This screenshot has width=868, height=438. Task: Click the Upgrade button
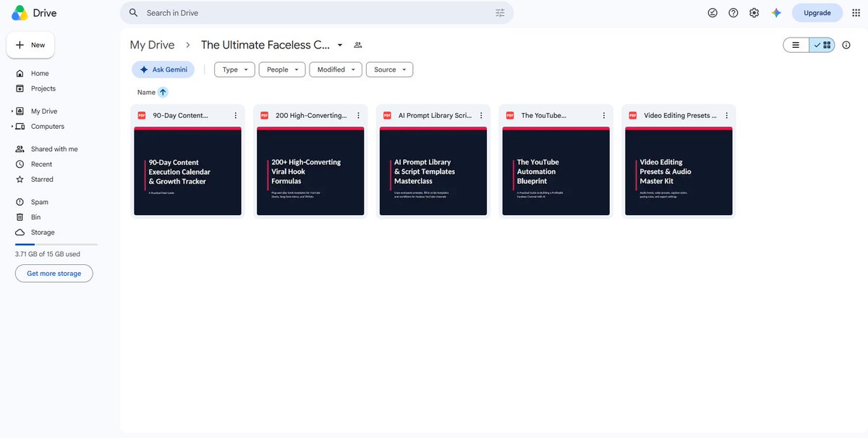pyautogui.click(x=817, y=12)
